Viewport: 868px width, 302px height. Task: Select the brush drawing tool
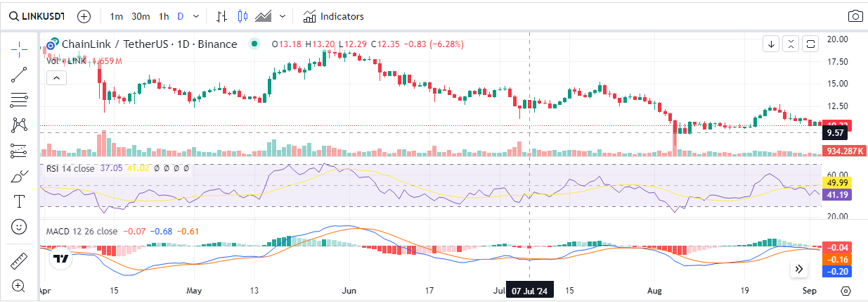tap(19, 176)
